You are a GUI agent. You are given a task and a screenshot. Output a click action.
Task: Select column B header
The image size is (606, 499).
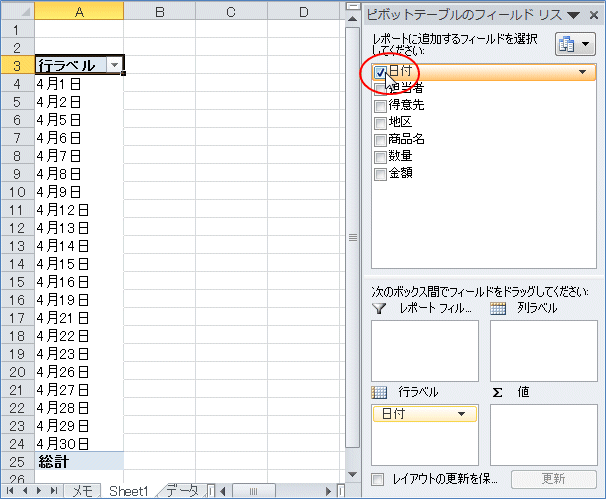[x=160, y=11]
